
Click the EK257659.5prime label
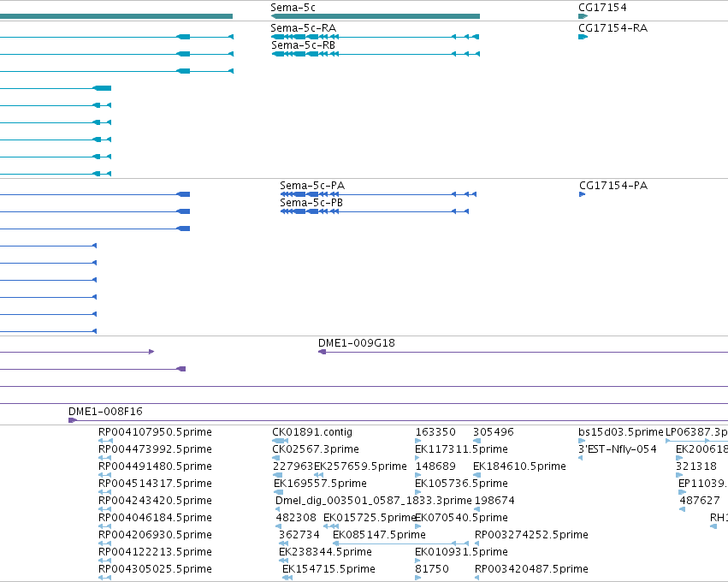click(360, 466)
